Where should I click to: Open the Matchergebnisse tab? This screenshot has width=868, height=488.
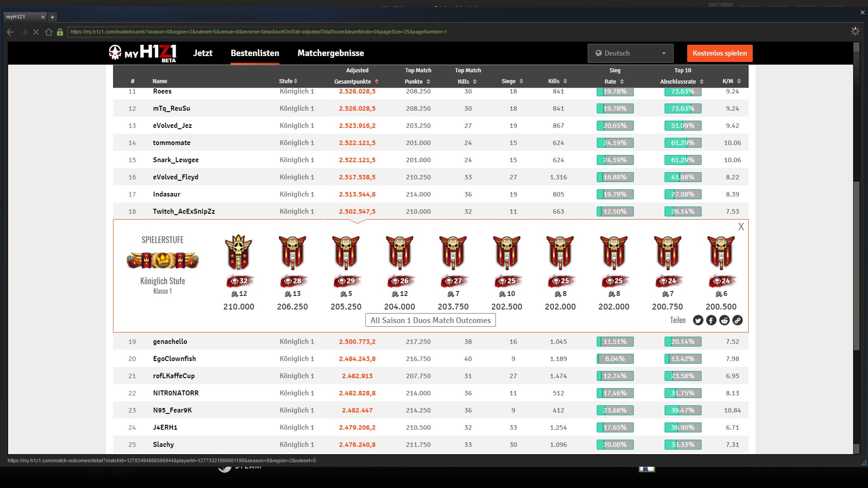click(x=330, y=53)
